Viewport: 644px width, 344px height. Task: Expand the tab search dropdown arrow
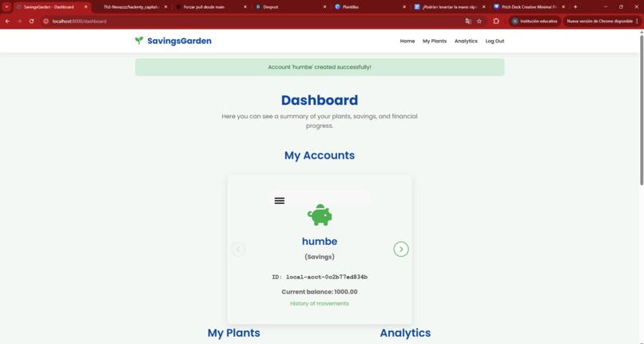click(x=6, y=7)
